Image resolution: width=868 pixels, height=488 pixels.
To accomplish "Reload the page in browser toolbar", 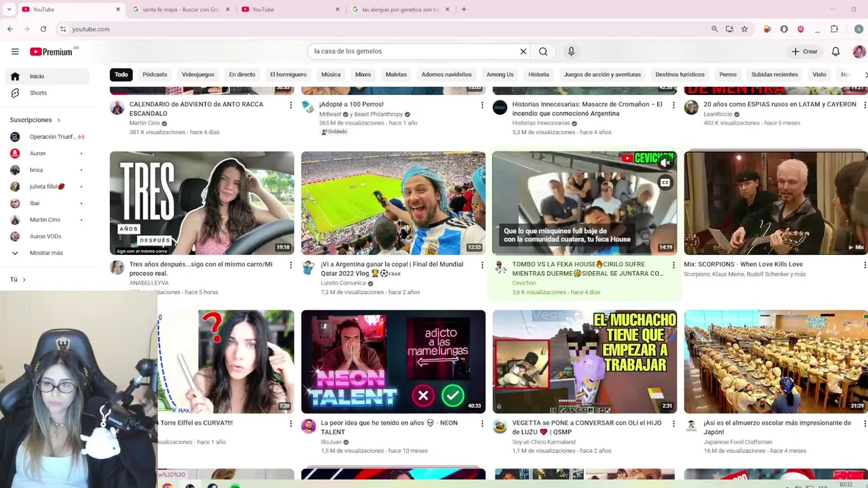I will click(x=43, y=29).
